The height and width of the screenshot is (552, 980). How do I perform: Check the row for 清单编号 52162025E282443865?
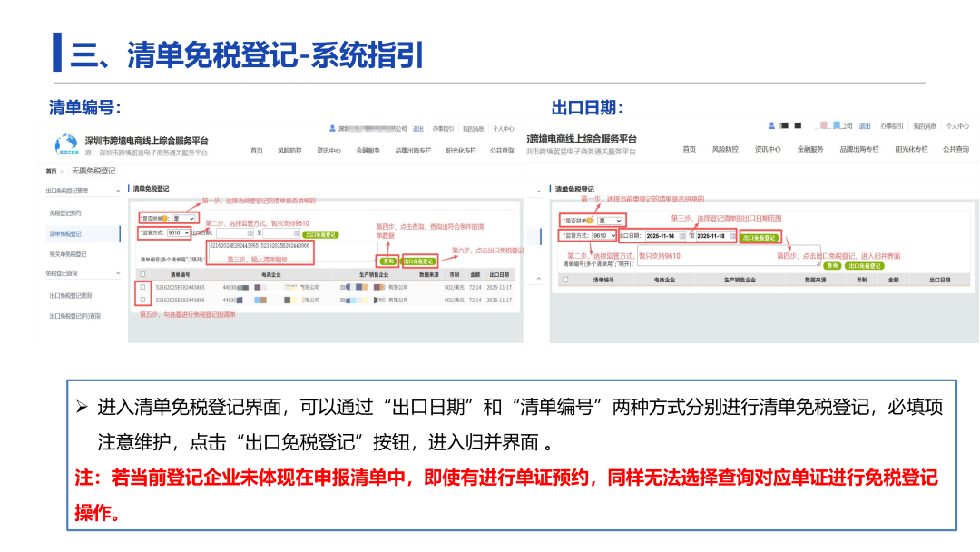[143, 288]
